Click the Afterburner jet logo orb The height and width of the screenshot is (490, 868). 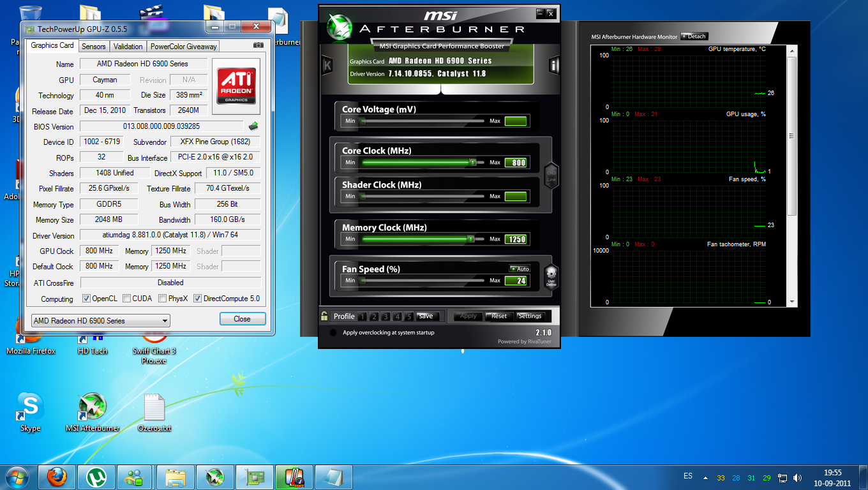pyautogui.click(x=340, y=27)
